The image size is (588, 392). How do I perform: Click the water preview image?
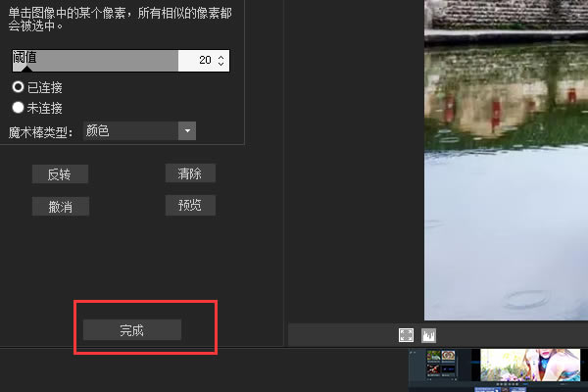click(506, 160)
